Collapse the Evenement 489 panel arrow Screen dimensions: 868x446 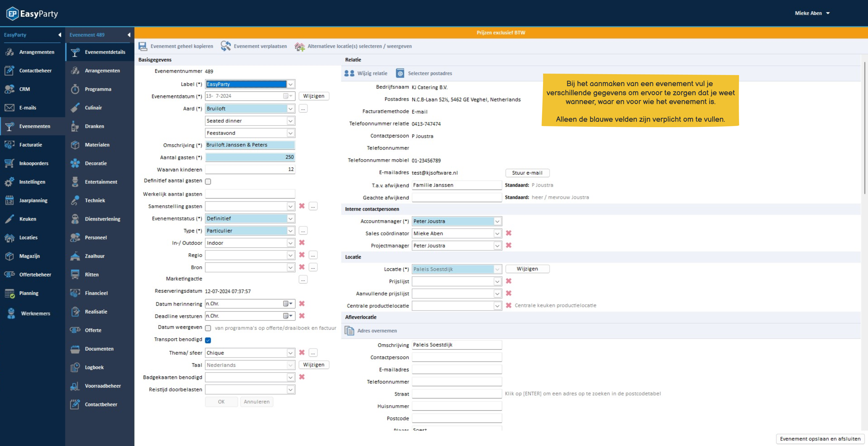click(129, 35)
